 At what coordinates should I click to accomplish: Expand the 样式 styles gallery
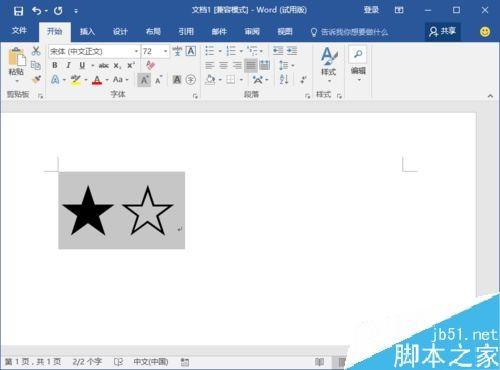pos(329,65)
